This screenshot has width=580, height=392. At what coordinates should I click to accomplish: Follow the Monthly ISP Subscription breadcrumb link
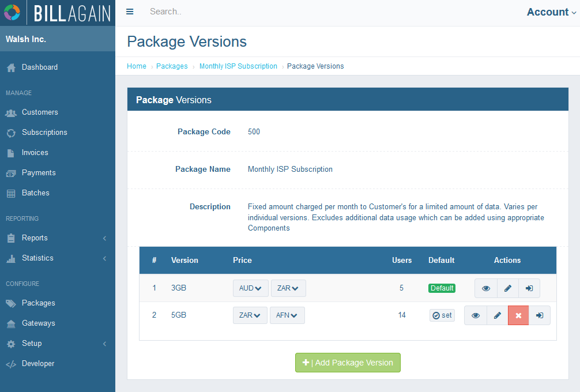point(238,66)
